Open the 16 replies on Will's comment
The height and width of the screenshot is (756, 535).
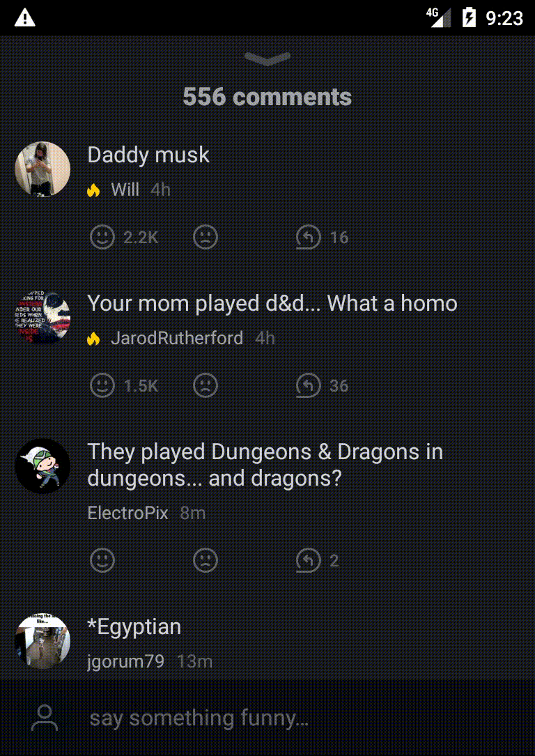click(x=322, y=237)
